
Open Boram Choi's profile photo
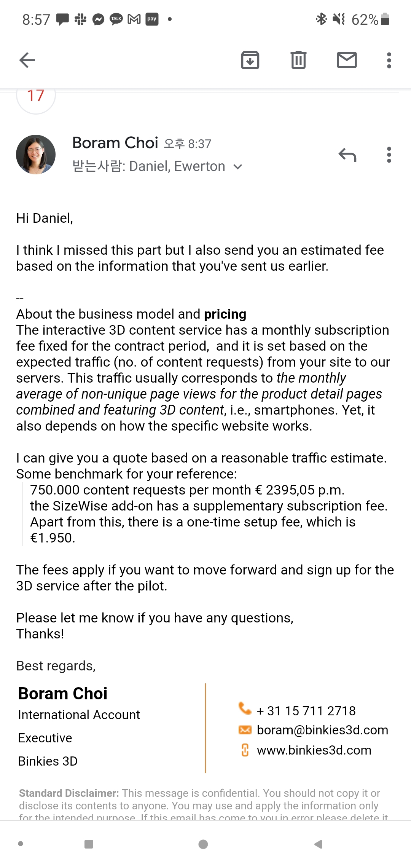click(x=36, y=155)
